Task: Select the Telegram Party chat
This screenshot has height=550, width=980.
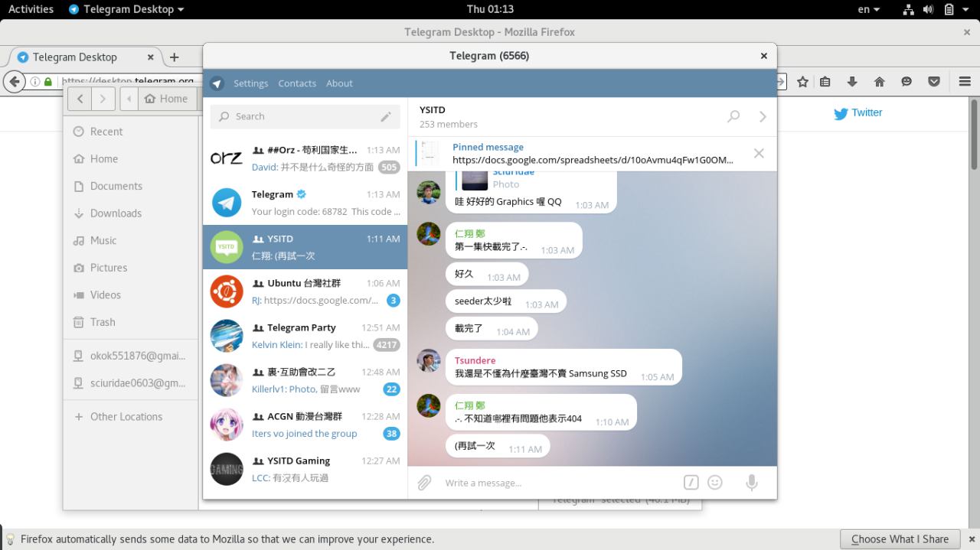Action: tap(305, 336)
